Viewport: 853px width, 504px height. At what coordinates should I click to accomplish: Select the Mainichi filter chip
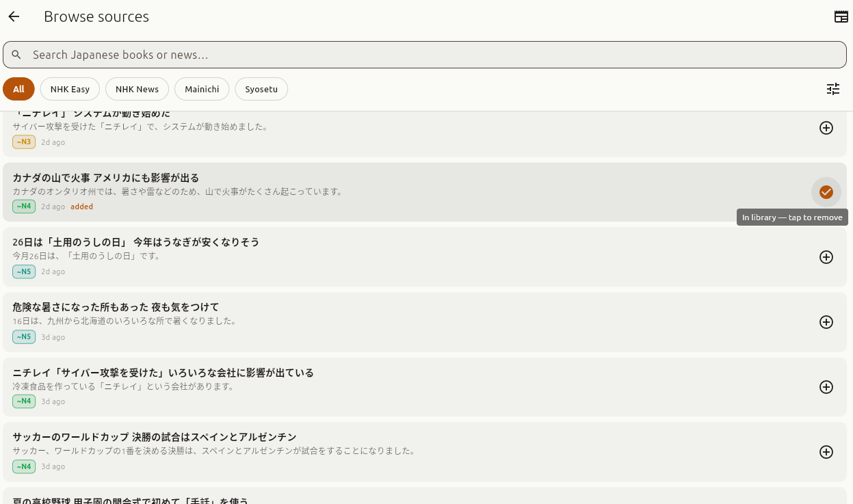pos(202,89)
